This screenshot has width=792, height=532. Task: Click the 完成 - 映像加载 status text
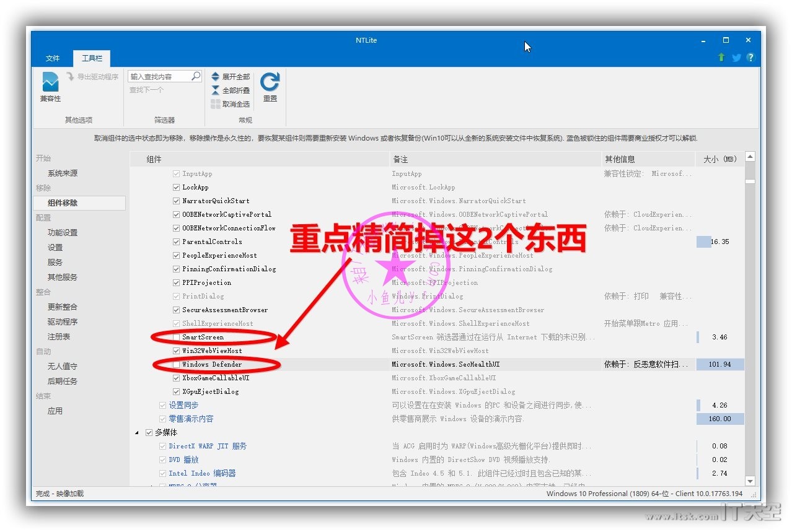tap(59, 494)
